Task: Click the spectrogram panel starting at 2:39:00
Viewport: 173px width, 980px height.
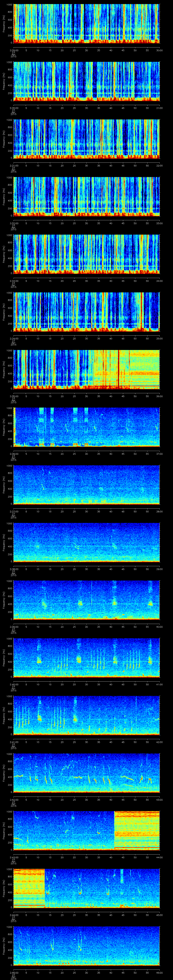Action: [x=87, y=600]
